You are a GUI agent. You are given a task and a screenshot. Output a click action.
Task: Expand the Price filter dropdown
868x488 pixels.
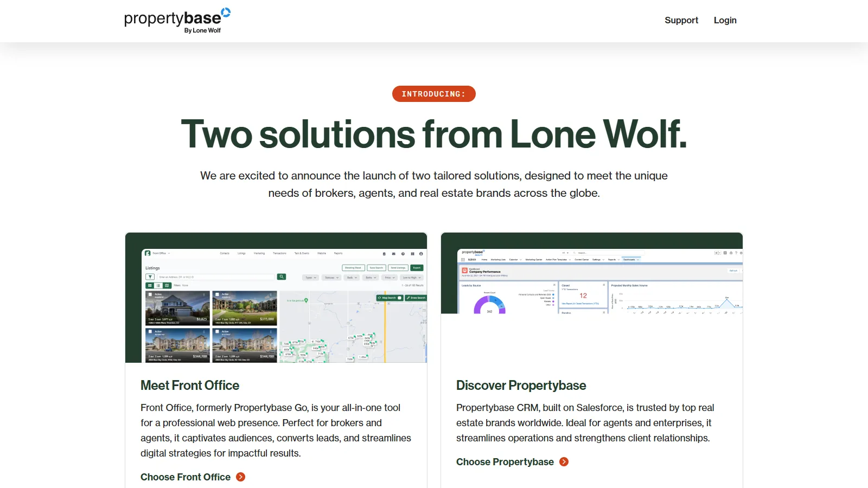click(389, 278)
